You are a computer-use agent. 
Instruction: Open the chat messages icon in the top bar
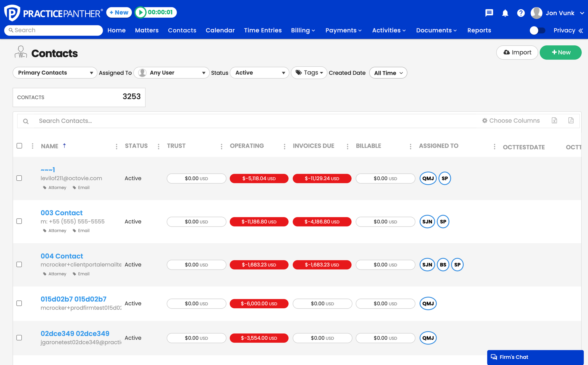click(x=489, y=13)
